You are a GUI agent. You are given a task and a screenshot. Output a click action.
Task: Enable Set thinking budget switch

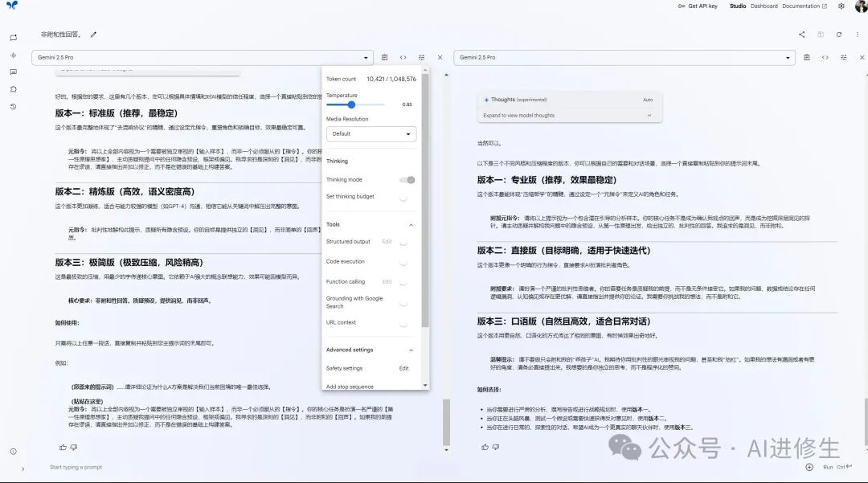[404, 198]
